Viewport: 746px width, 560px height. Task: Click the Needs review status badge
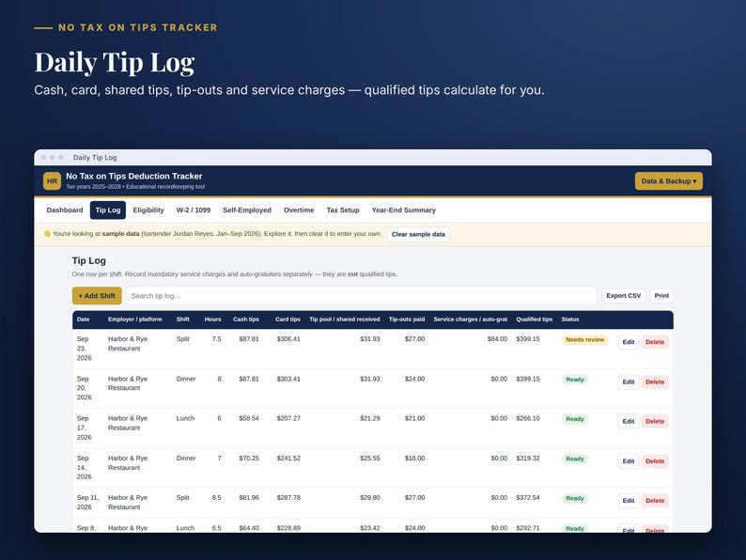[x=584, y=340]
